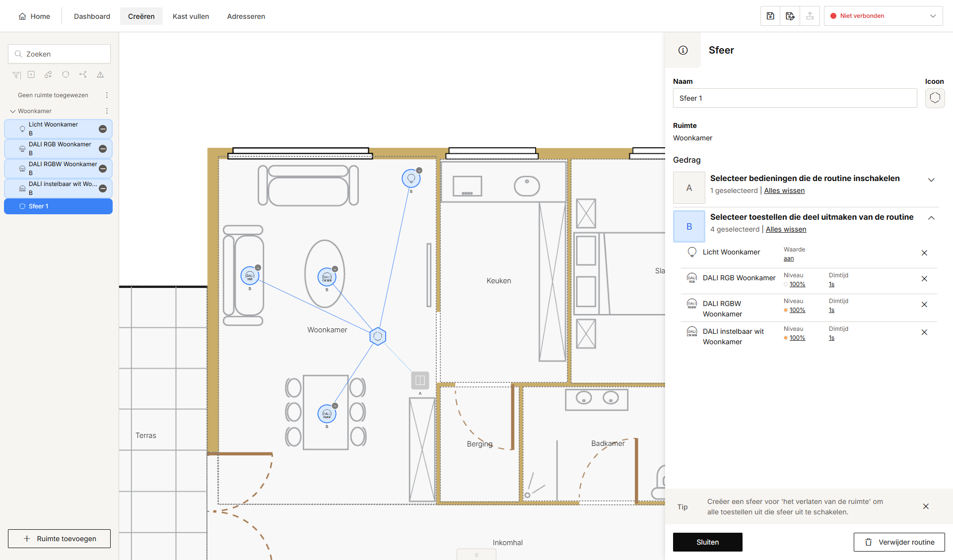Change Niveau 100% of DALI RGBW Woonkamer
953x560 pixels.
click(x=797, y=310)
